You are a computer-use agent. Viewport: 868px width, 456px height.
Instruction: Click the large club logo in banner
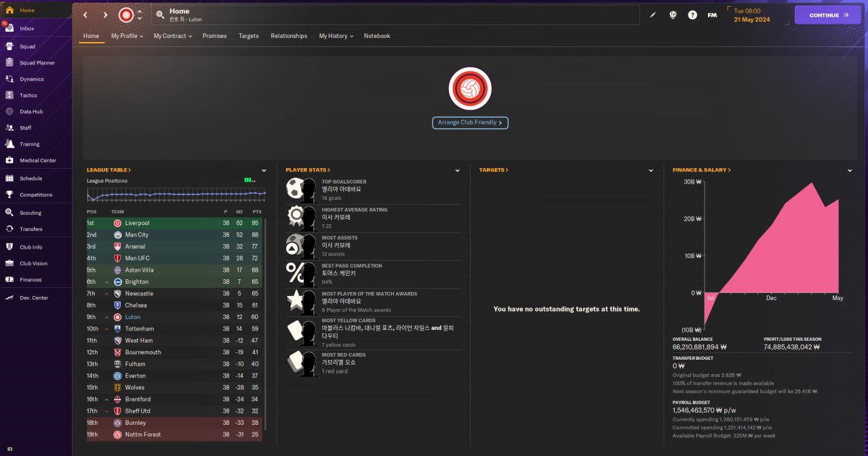tap(470, 89)
